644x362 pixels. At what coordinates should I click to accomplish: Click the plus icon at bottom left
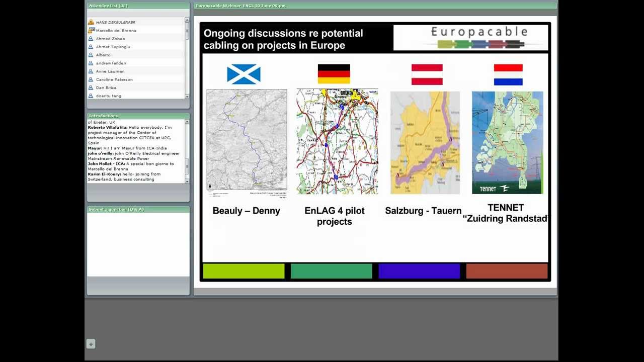91,344
